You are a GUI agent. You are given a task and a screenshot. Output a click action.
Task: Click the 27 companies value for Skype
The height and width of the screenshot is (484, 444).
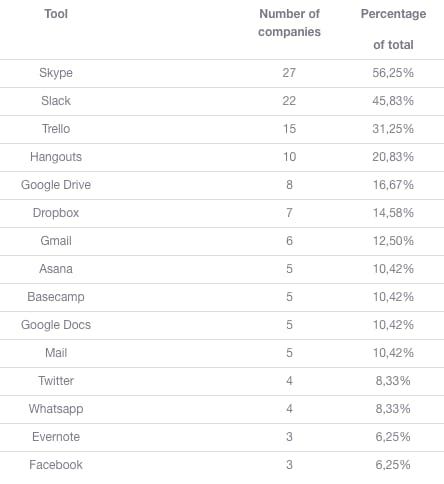[289, 73]
